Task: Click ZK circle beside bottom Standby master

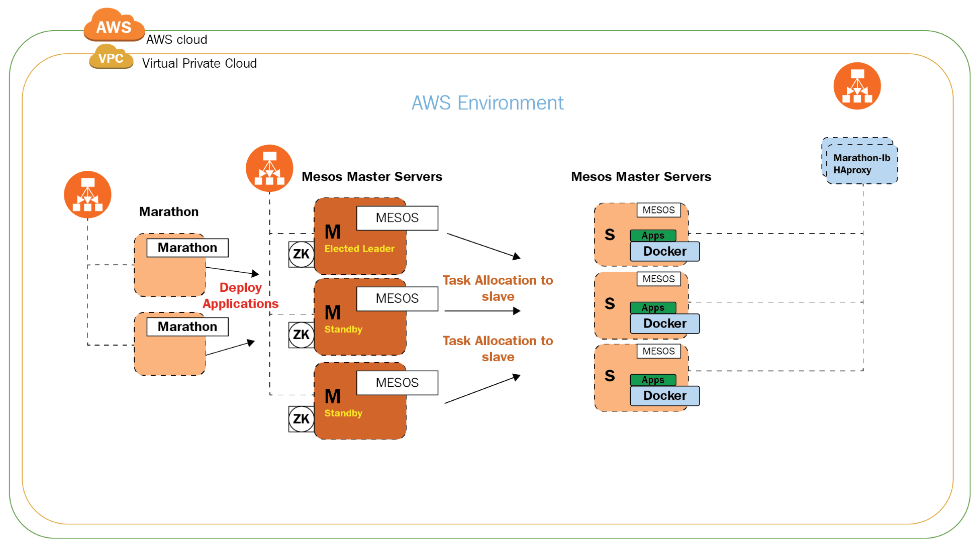Action: click(x=301, y=418)
